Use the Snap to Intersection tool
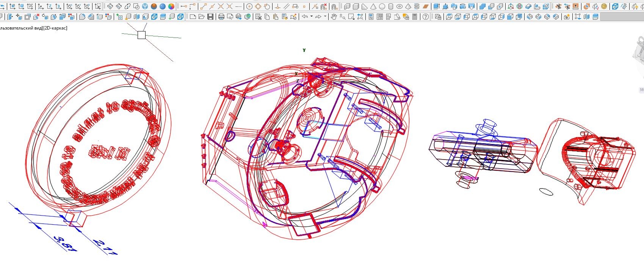This screenshot has width=644, height=280. [221, 6]
